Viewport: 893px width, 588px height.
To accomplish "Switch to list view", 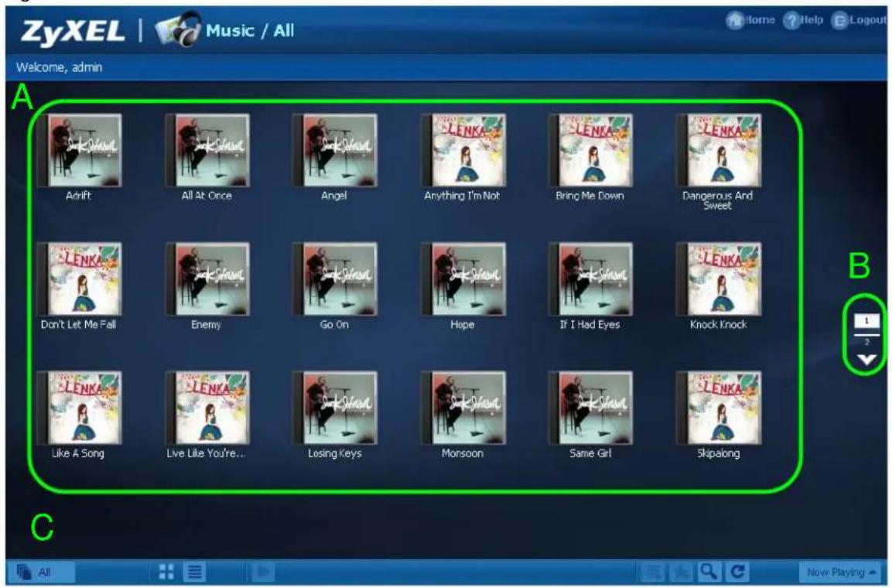I will coord(195,572).
